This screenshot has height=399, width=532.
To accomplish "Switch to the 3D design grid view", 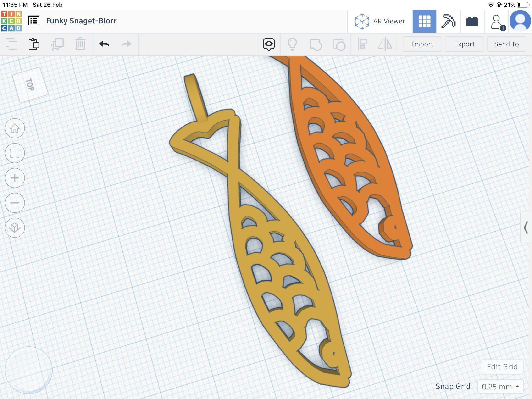I will click(425, 21).
